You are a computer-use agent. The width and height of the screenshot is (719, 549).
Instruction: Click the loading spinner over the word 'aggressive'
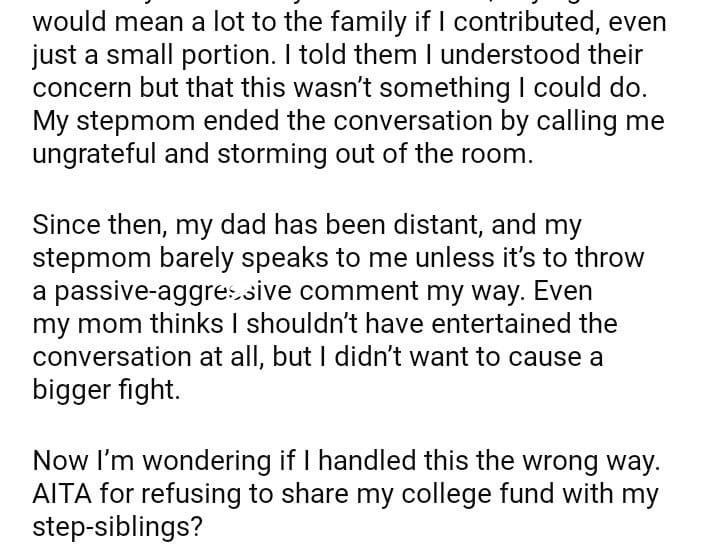tap(238, 292)
